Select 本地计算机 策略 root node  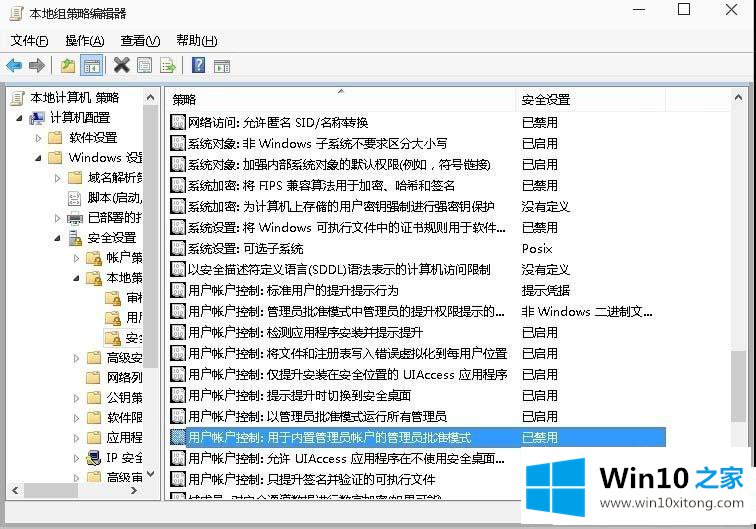coord(74,98)
